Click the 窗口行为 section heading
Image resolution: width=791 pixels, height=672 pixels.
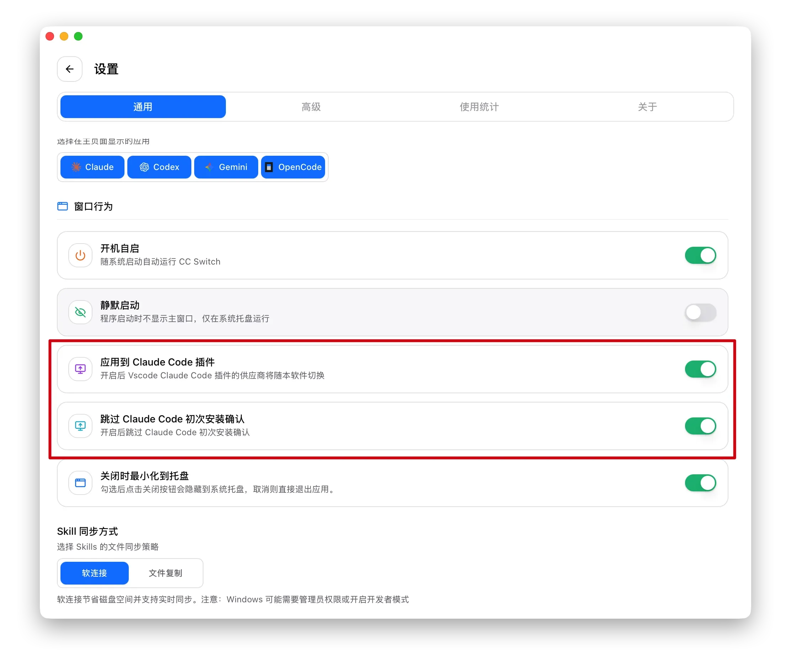point(93,206)
